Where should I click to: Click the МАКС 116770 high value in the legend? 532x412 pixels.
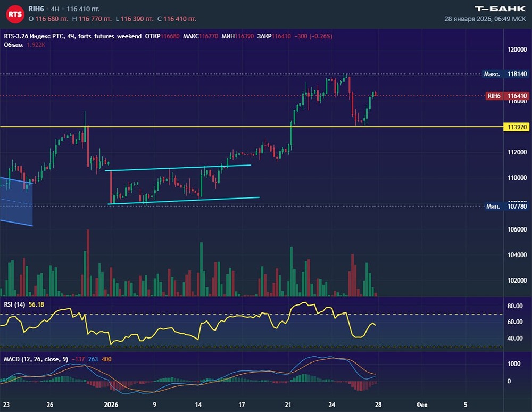(201, 36)
